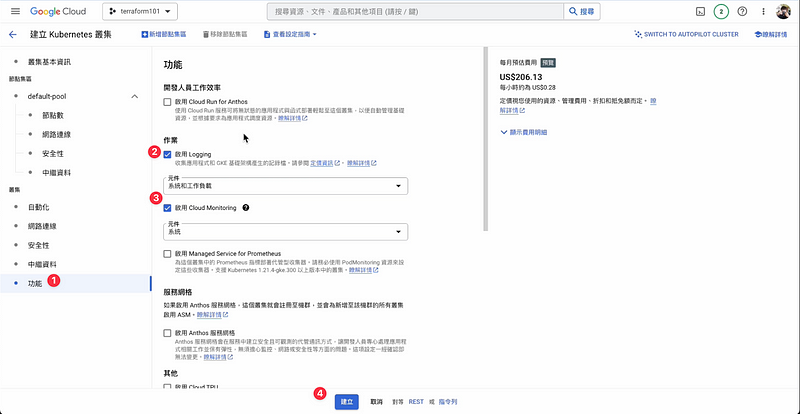This screenshot has width=800, height=414.
Task: Open 瞭解詳情 link in top right
Action: point(772,35)
